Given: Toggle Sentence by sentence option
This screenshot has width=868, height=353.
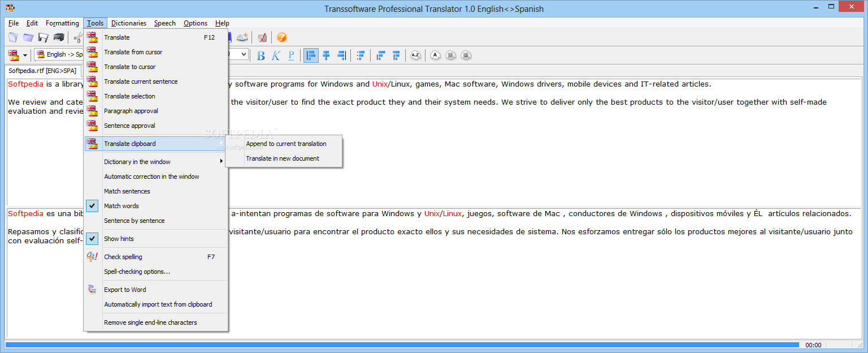Looking at the screenshot, I should tap(155, 221).
